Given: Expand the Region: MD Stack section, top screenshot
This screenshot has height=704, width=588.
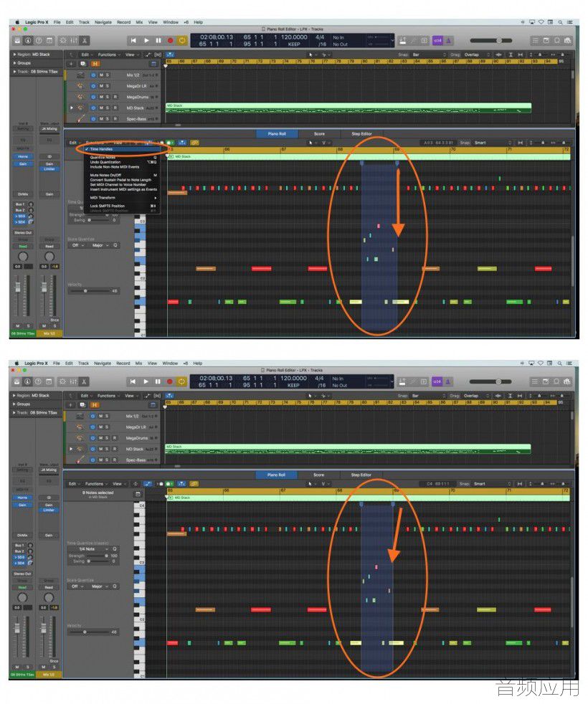Looking at the screenshot, I should click(x=14, y=54).
